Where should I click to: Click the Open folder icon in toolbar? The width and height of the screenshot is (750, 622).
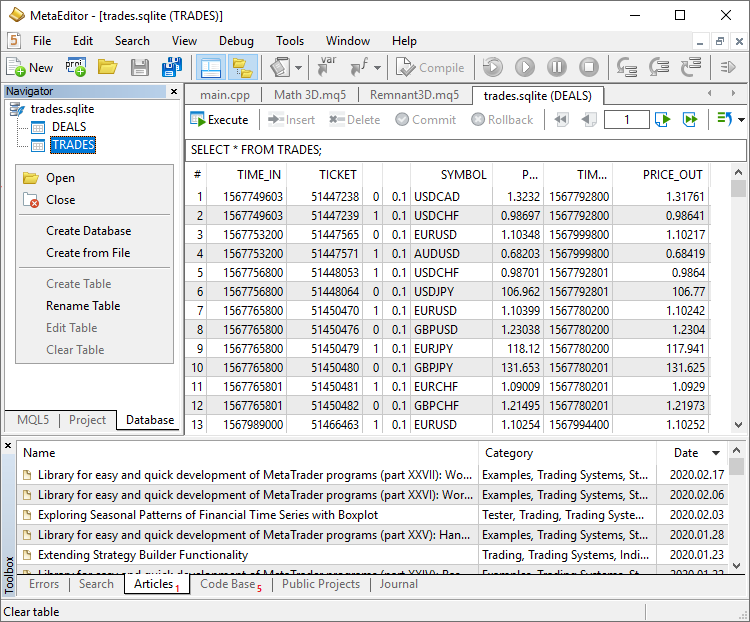(x=107, y=67)
